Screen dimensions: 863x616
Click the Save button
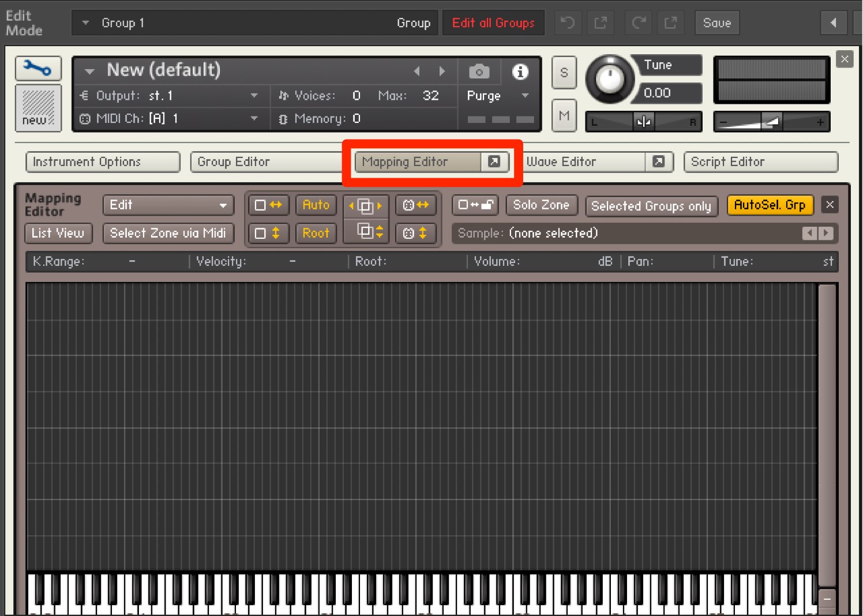click(x=717, y=23)
